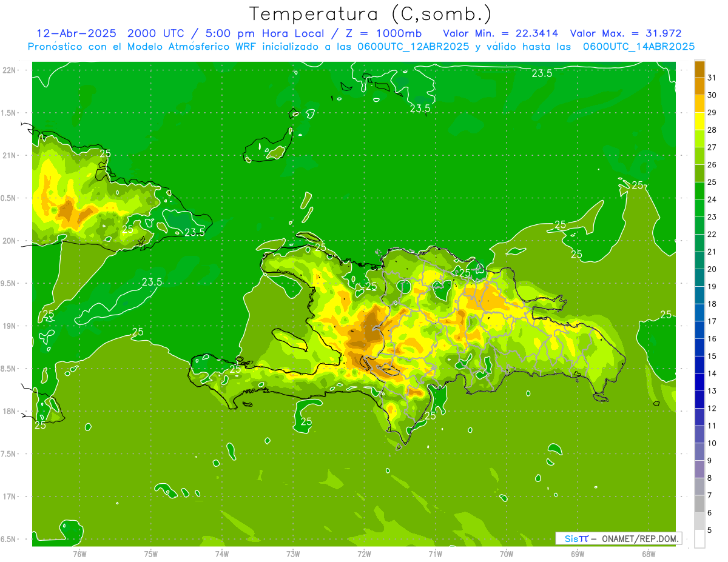728x562 pixels.
Task: Click the title "Temperatura (C,somb.)"
Action: (371, 15)
